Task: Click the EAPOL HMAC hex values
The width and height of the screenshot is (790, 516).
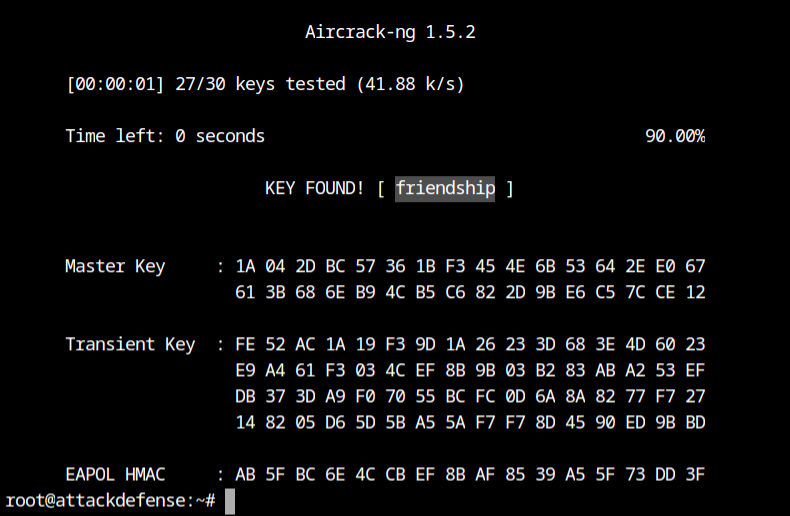Action: tap(470, 474)
